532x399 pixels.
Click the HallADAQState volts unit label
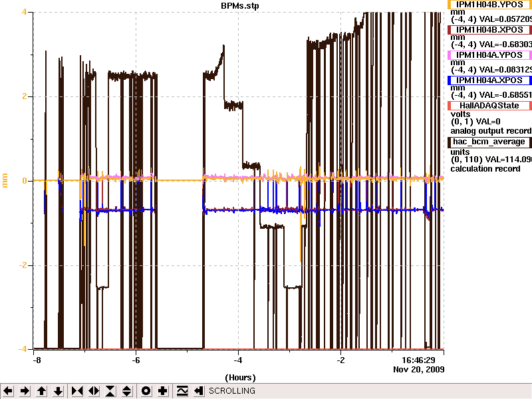tap(460, 114)
